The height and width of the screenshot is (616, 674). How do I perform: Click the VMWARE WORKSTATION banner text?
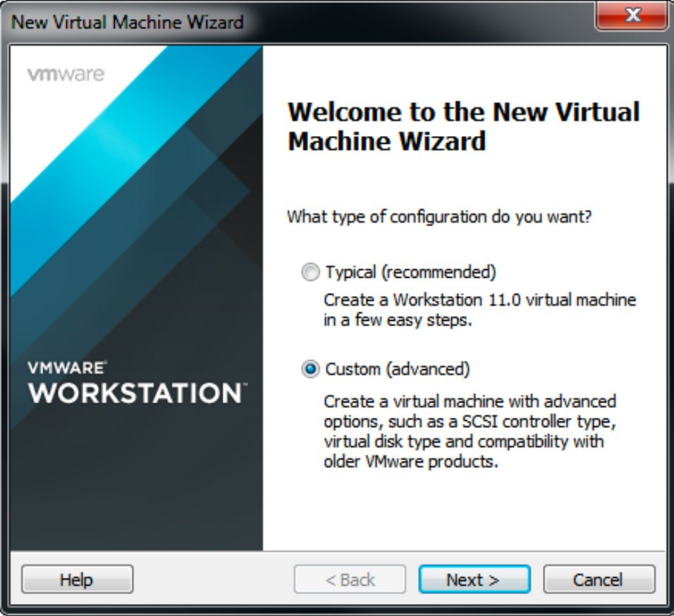click(x=137, y=383)
